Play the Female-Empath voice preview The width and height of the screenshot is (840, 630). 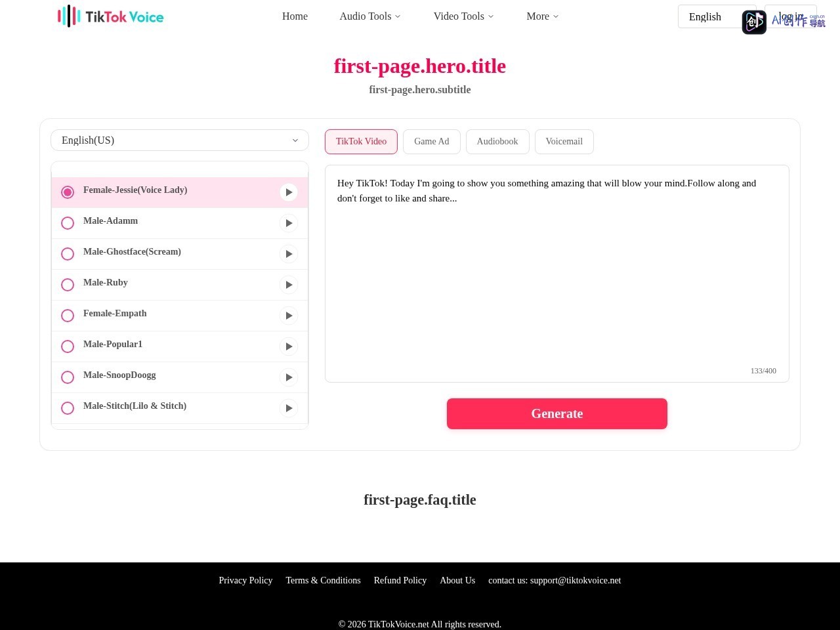289,316
